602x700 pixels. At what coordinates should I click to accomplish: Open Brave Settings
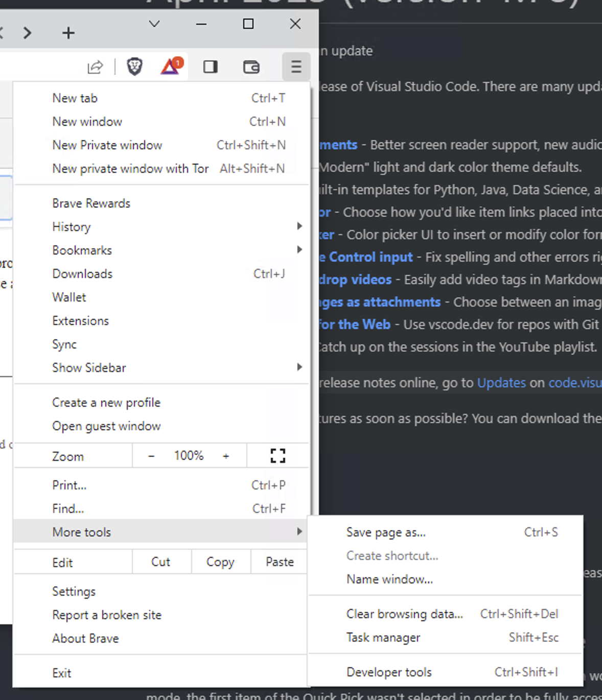tap(74, 591)
